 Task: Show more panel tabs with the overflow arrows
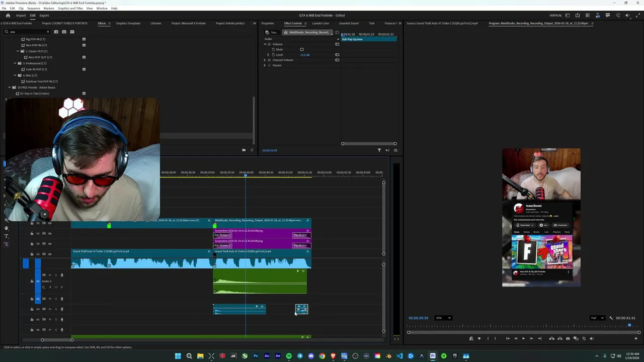click(255, 23)
